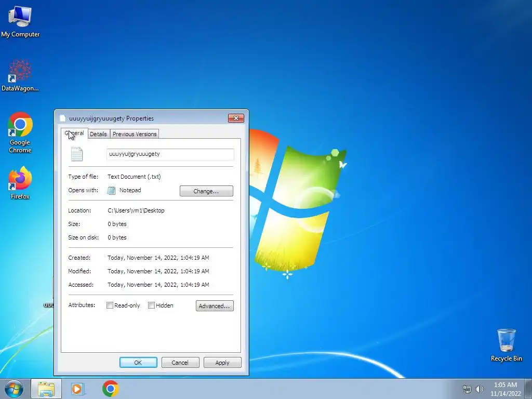Click the Change... button
The image size is (532, 399).
(x=206, y=191)
